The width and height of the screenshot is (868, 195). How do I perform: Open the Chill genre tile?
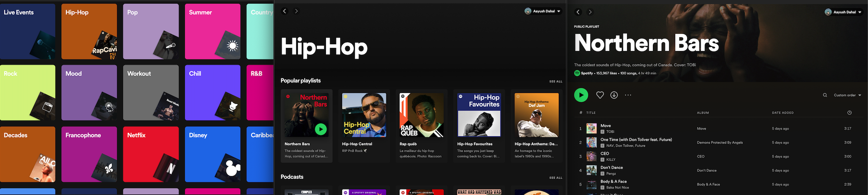click(212, 93)
